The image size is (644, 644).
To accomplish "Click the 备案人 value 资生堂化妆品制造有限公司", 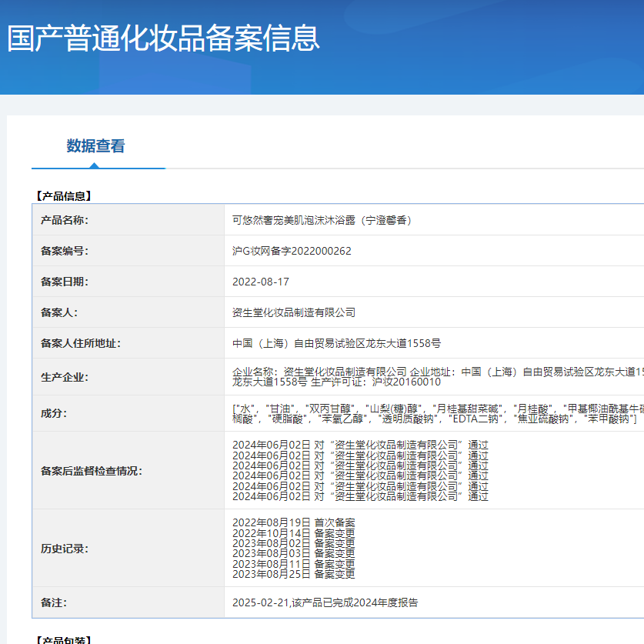I will click(294, 312).
